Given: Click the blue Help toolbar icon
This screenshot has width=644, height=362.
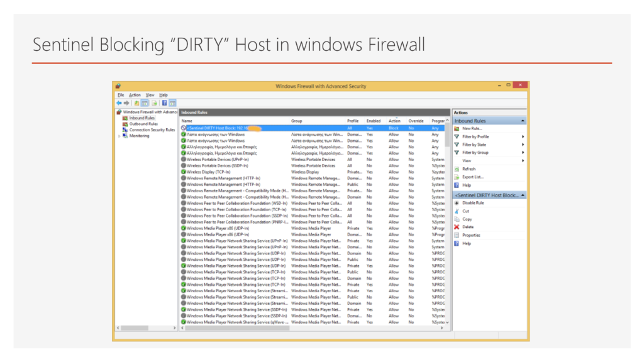Looking at the screenshot, I should pyautogui.click(x=164, y=102).
